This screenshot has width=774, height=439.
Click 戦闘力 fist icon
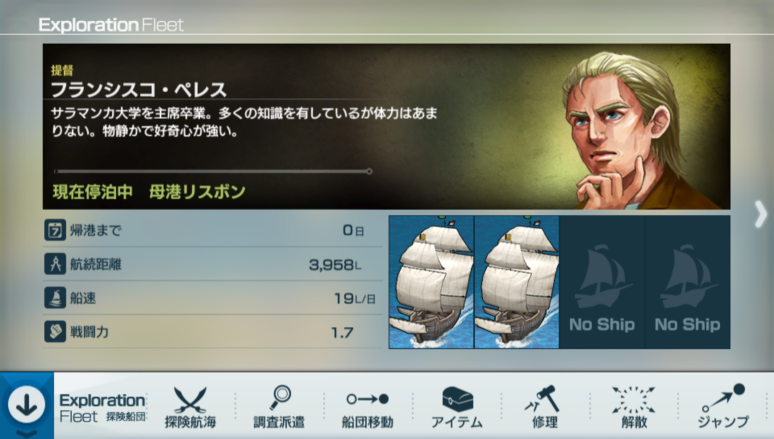point(55,332)
